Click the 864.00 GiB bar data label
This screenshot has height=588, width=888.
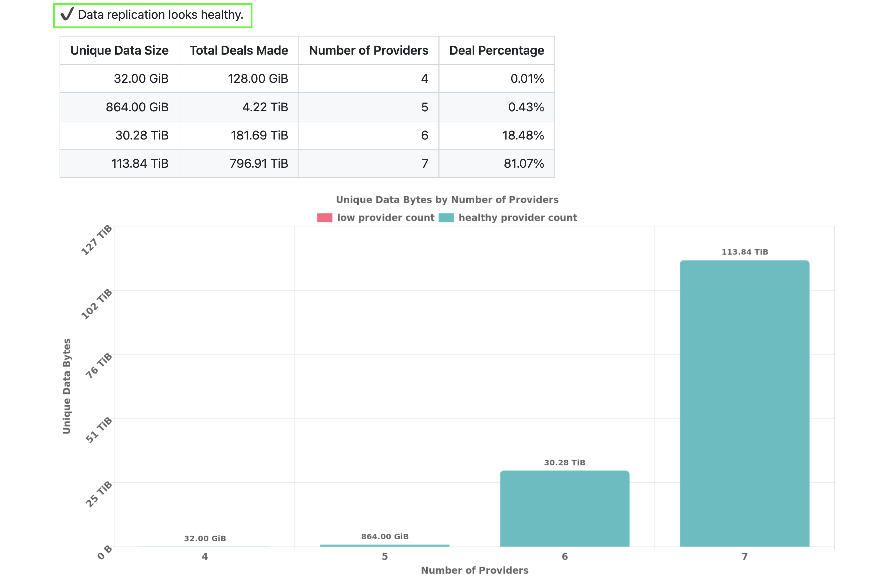pyautogui.click(x=384, y=536)
